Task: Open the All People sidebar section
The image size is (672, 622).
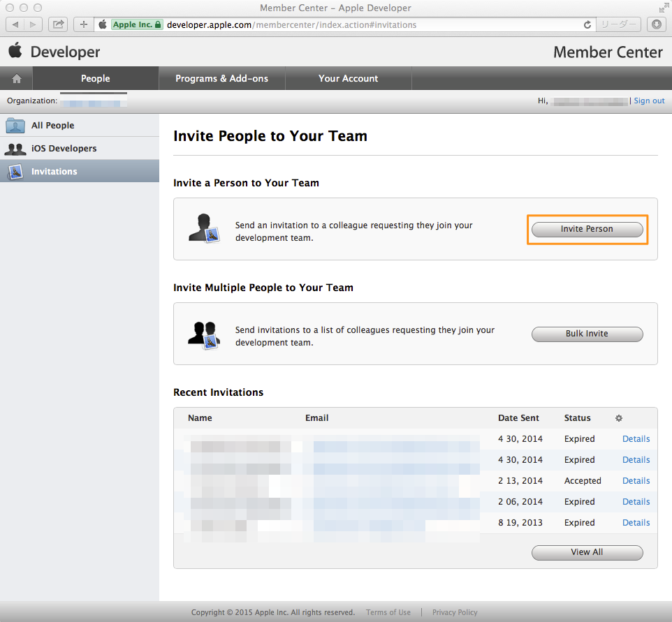Action: (52, 125)
